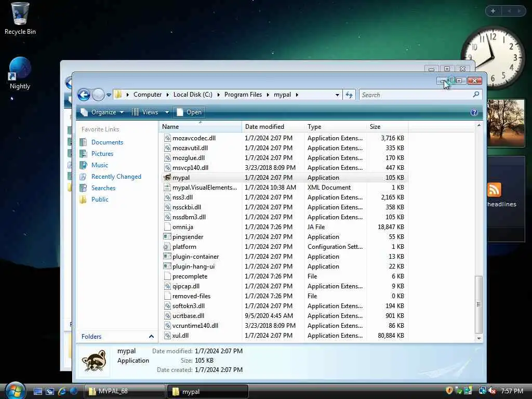The height and width of the screenshot is (399, 532).
Task: Click the Computer breadcrumb in address bar
Action: pyautogui.click(x=147, y=95)
